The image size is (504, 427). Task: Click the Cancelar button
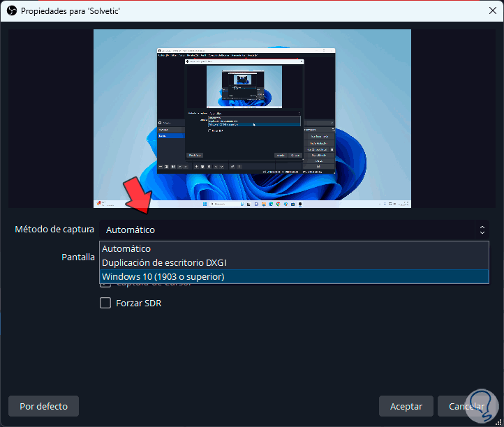click(466, 406)
